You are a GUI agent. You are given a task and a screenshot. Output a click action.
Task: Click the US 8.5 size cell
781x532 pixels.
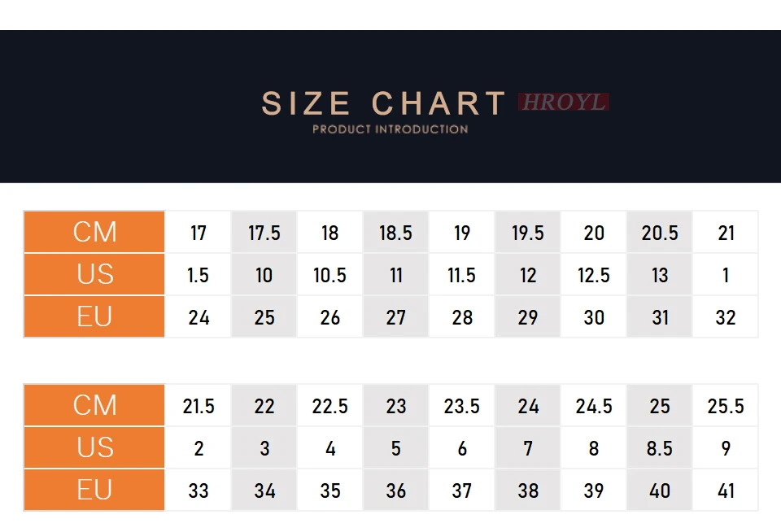(660, 448)
